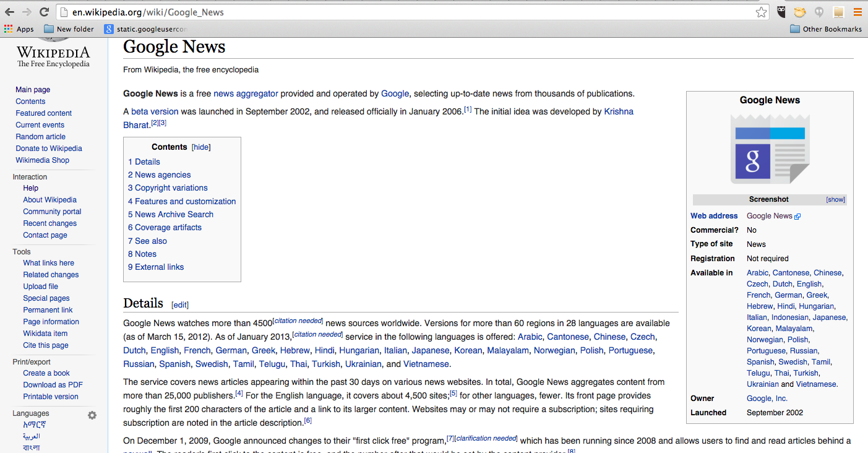Open Create a book link
This screenshot has width=868, height=453.
click(x=46, y=373)
